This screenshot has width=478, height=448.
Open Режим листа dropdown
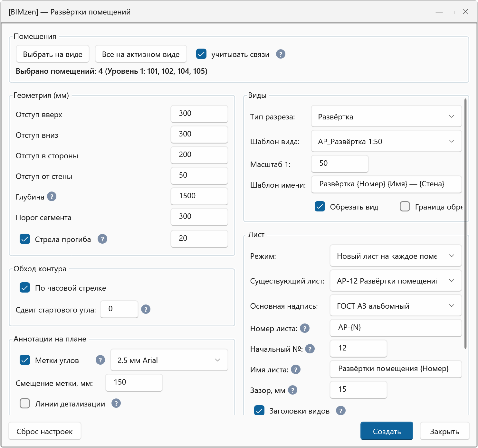click(x=396, y=256)
